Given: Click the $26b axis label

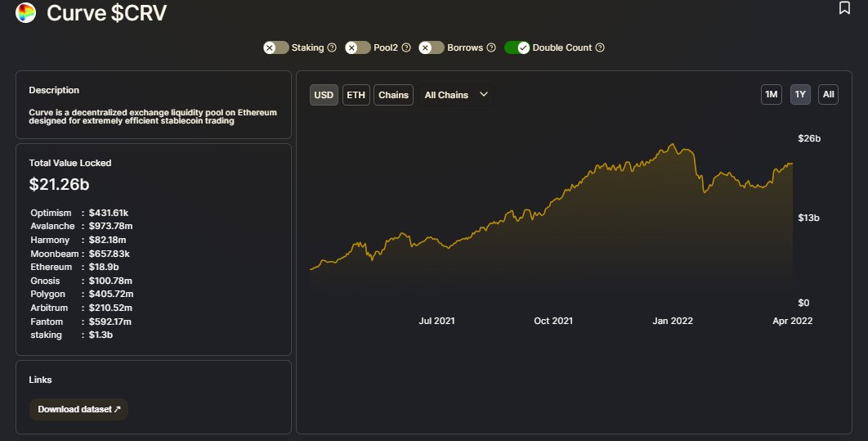Looking at the screenshot, I should point(809,138).
